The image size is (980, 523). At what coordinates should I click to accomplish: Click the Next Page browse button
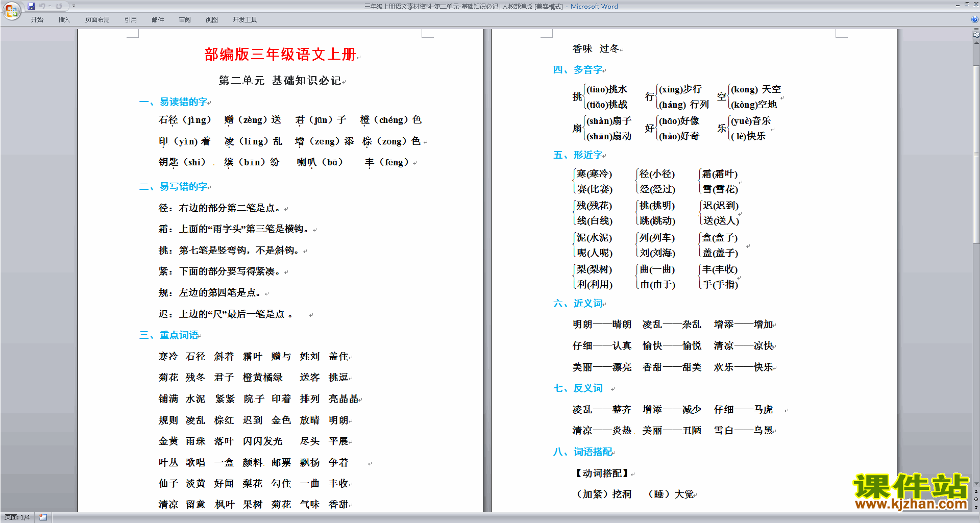(x=976, y=507)
